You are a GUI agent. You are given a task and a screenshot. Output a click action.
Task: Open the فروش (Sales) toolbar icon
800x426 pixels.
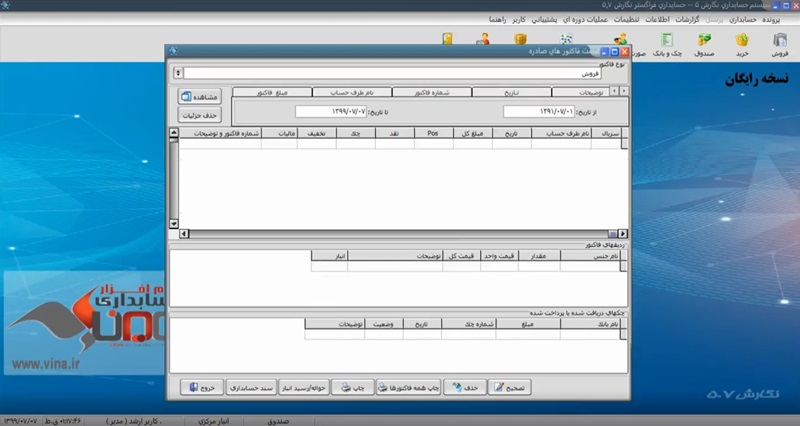pos(779,43)
